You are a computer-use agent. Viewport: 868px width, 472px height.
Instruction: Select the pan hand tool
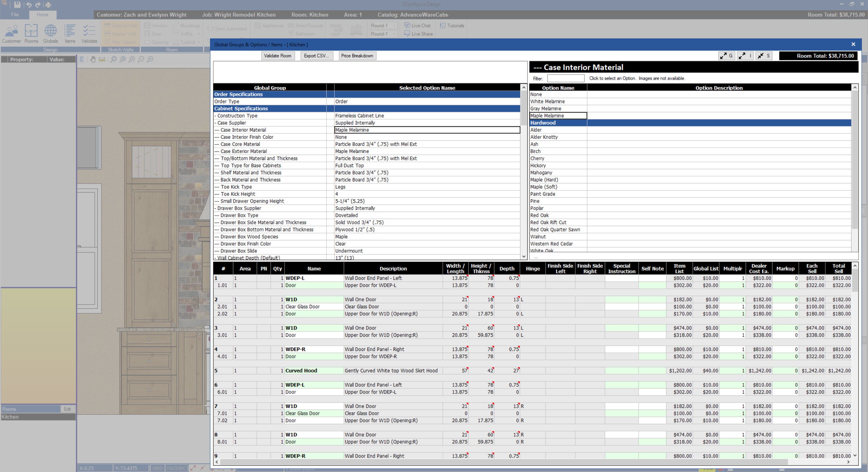[x=93, y=59]
